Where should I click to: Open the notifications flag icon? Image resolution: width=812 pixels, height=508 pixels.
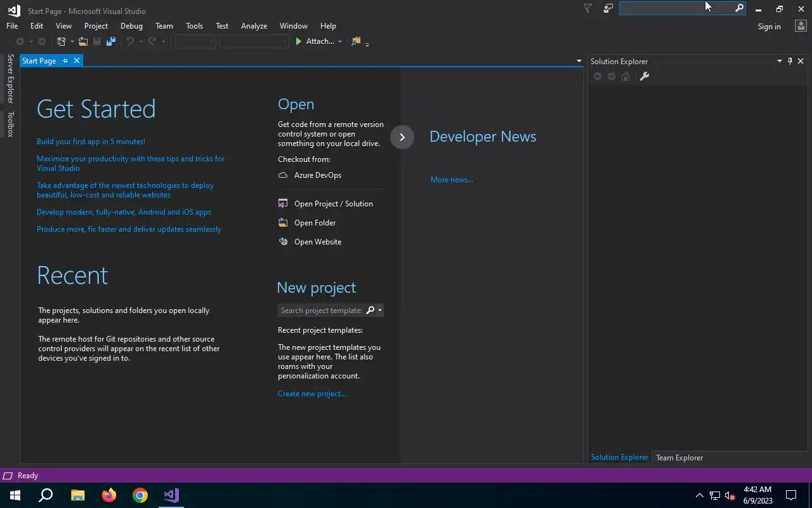pos(587,8)
